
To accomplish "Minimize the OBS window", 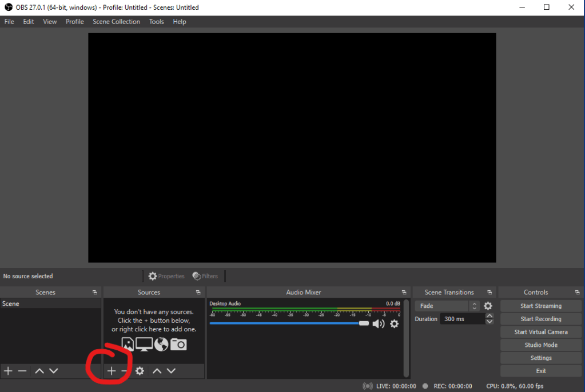I will 522,7.
